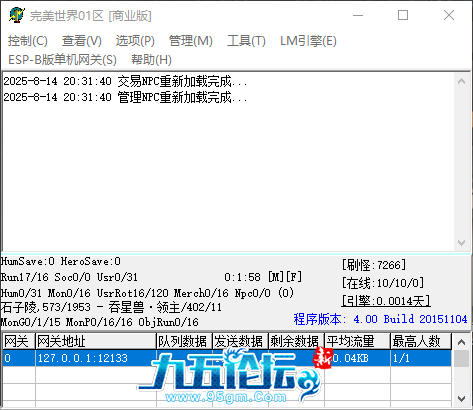Open the 查看(V) menu
This screenshot has width=473, height=410.
82,41
